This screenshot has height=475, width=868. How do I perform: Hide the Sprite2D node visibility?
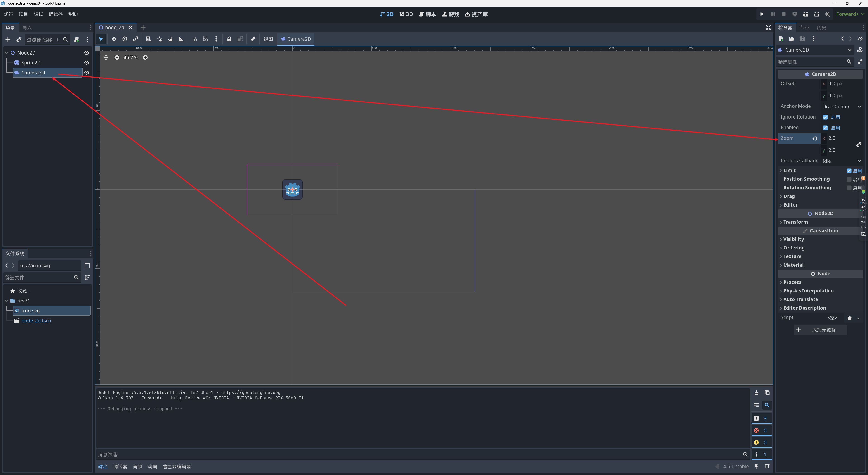pyautogui.click(x=86, y=63)
